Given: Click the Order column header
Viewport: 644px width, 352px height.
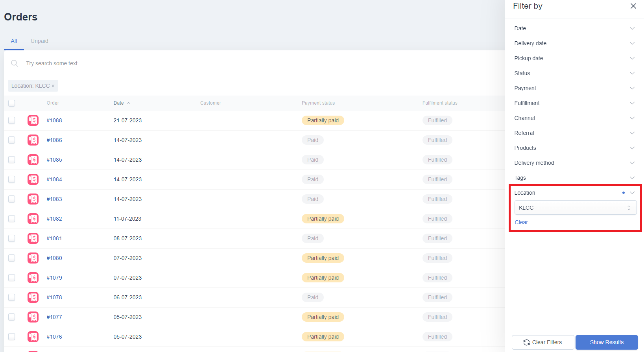Looking at the screenshot, I should point(53,103).
